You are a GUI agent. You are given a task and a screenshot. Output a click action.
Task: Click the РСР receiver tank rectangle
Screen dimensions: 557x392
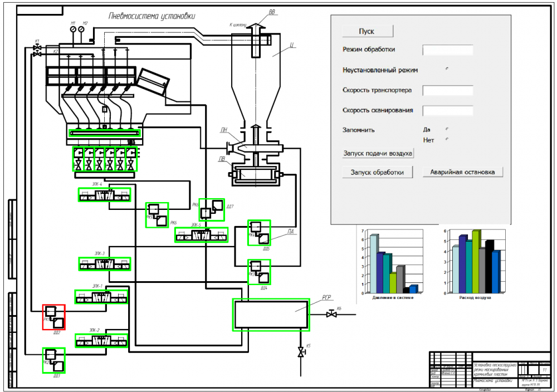pos(271,315)
